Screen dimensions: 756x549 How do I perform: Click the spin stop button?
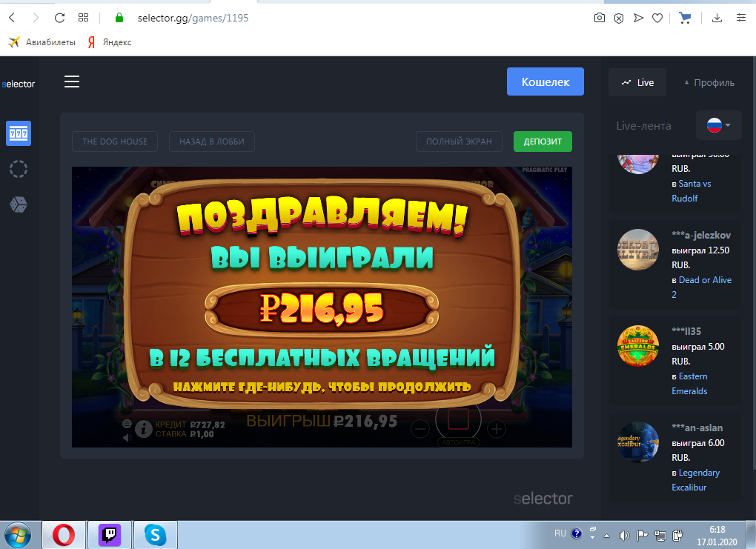(458, 419)
